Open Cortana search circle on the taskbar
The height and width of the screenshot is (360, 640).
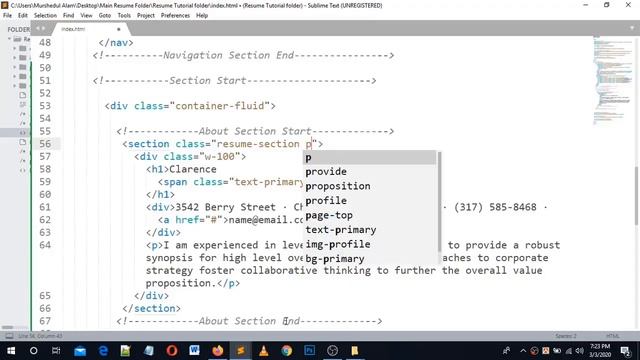(x=33, y=351)
